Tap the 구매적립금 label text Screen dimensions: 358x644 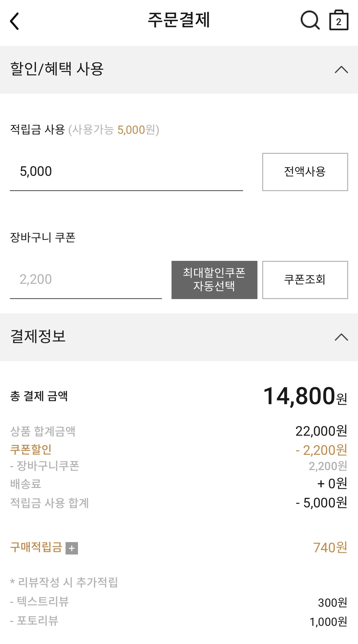coord(36,547)
